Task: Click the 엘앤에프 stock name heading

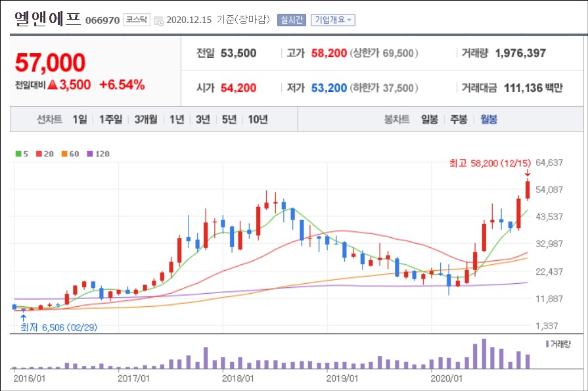Action: click(47, 18)
